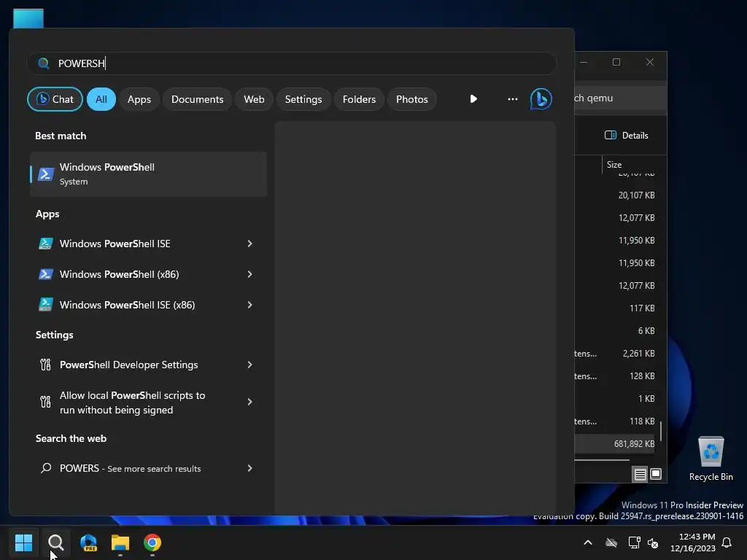The width and height of the screenshot is (747, 560).
Task: Show hidden tray icons chevron
Action: pyautogui.click(x=588, y=542)
